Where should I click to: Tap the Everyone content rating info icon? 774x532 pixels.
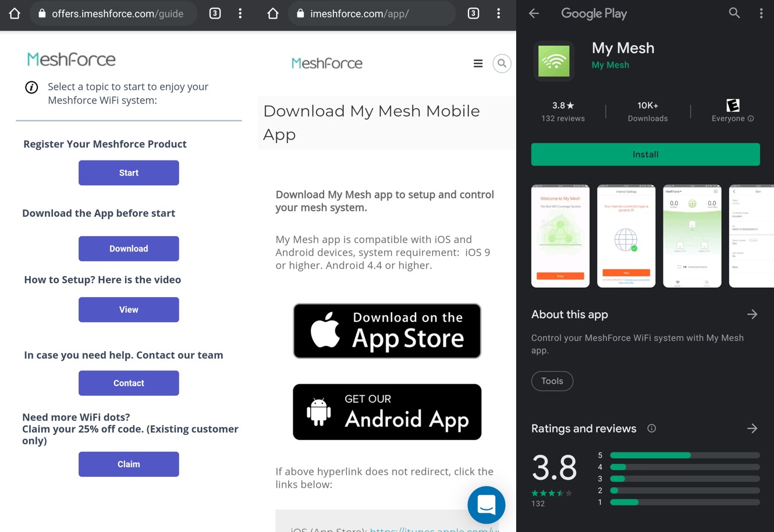751,119
